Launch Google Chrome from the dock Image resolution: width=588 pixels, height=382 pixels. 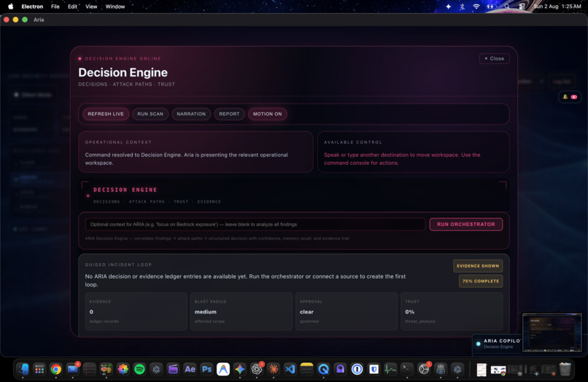pos(56,370)
